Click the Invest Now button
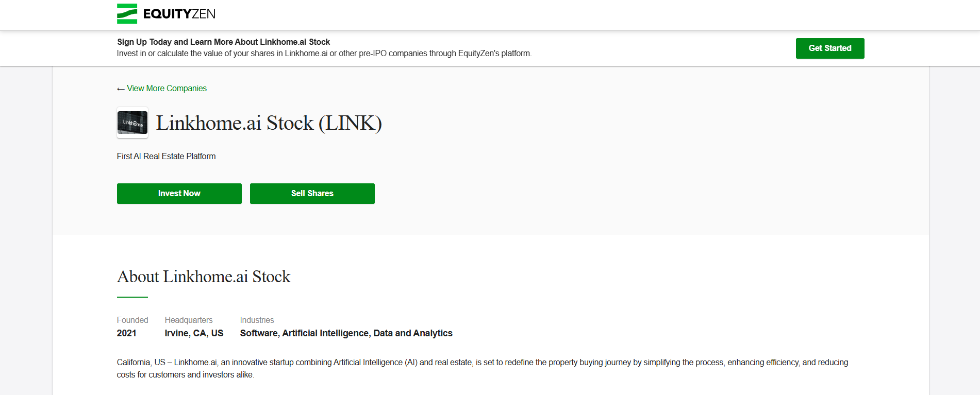 179,194
